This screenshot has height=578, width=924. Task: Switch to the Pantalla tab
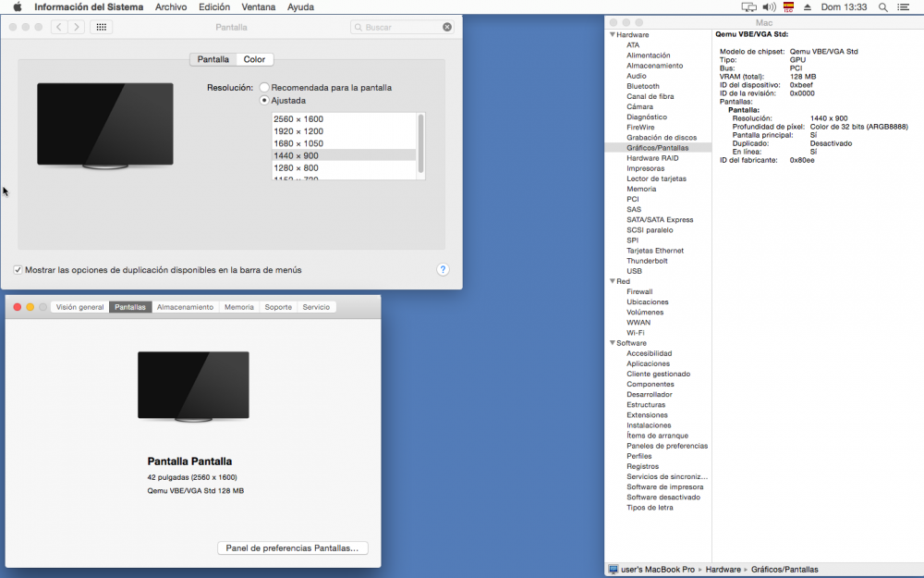[213, 59]
